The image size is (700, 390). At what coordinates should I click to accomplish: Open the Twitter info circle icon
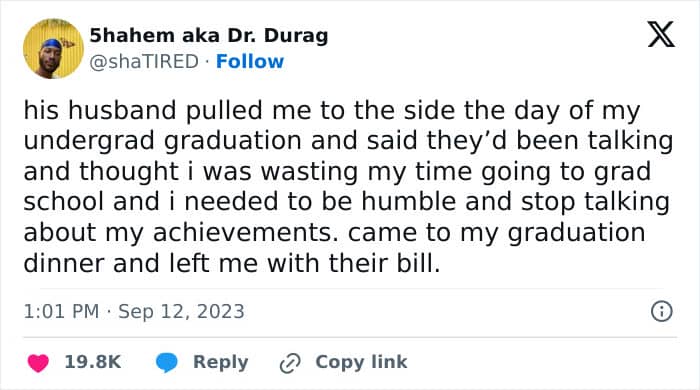point(662,311)
